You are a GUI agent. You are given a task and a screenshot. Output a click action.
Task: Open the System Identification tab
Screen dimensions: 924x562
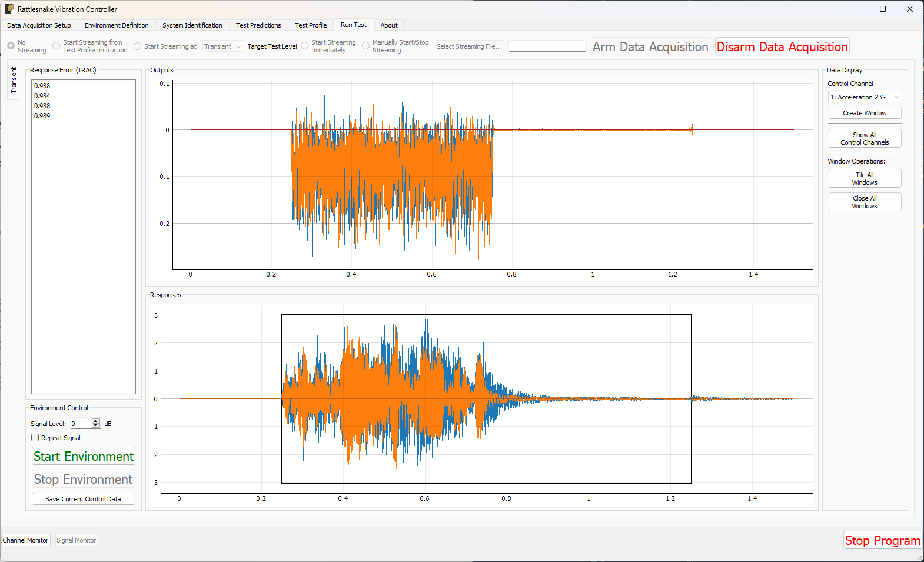(x=192, y=25)
